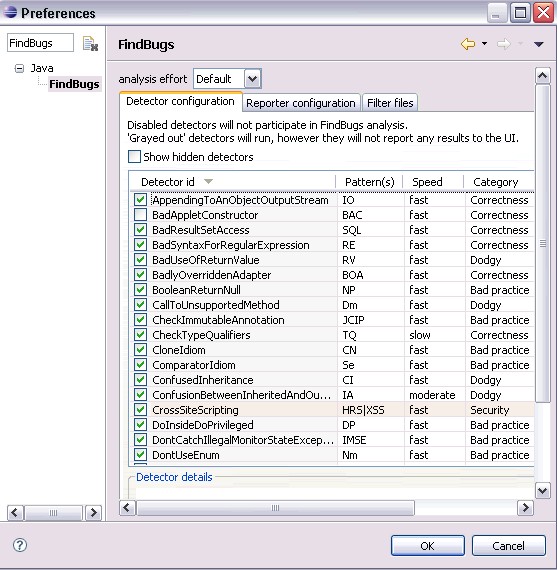Open the back history dropdown arrow
The height and width of the screenshot is (570, 557).
point(484,44)
